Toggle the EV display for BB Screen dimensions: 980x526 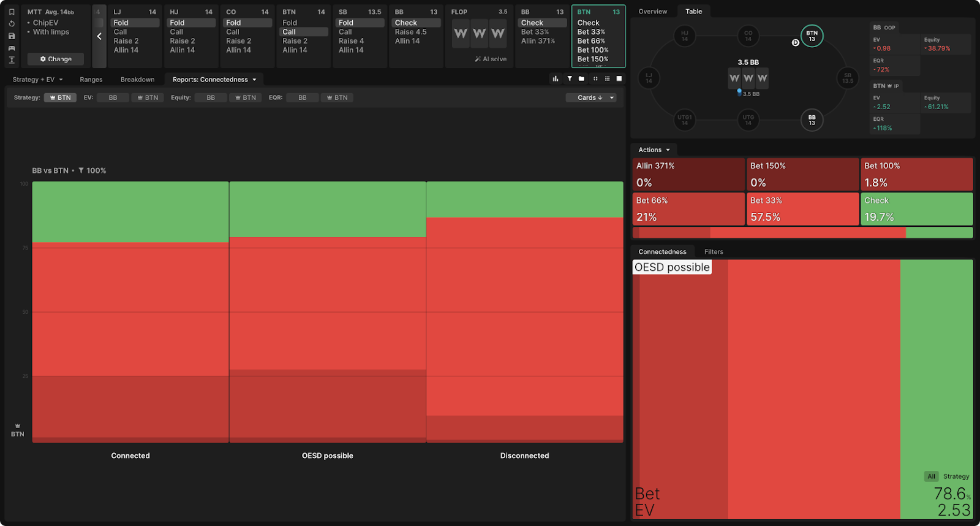point(113,97)
